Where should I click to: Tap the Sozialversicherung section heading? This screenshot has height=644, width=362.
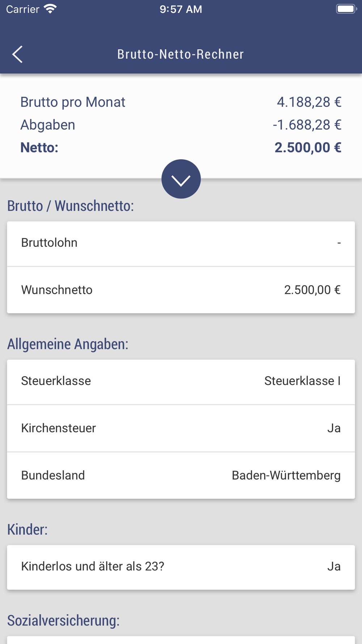tap(63, 620)
